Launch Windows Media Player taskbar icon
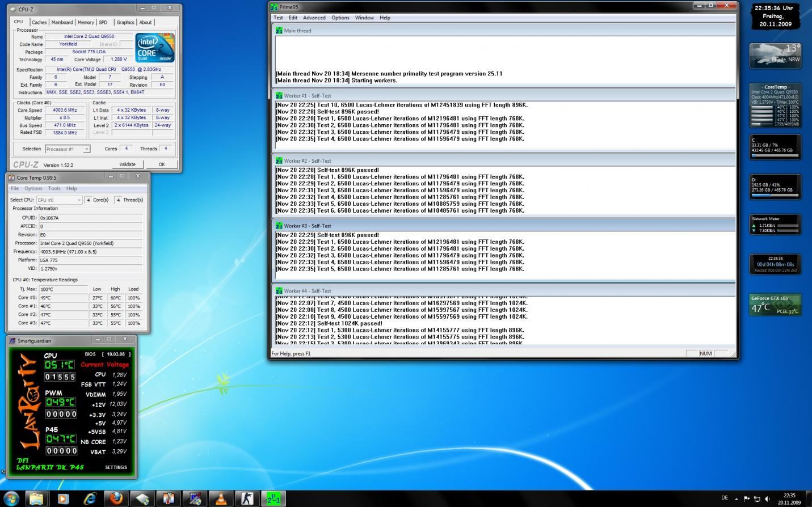 point(63,498)
